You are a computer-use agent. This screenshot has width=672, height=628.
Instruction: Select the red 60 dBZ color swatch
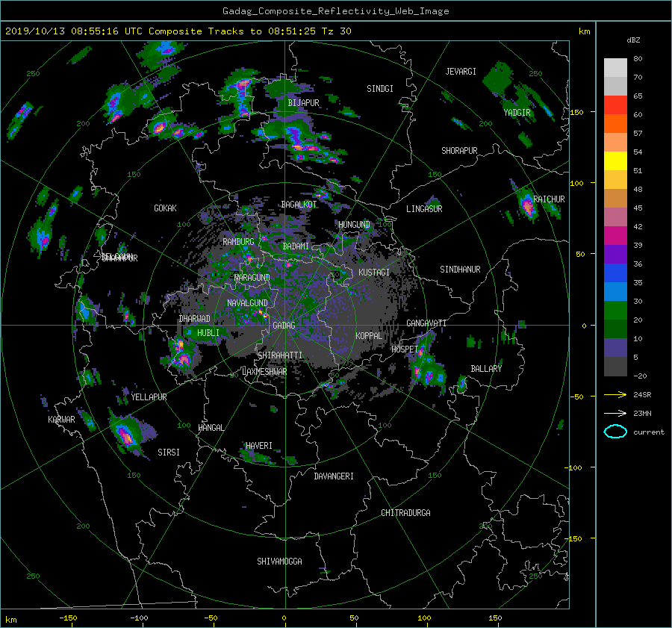(x=615, y=105)
